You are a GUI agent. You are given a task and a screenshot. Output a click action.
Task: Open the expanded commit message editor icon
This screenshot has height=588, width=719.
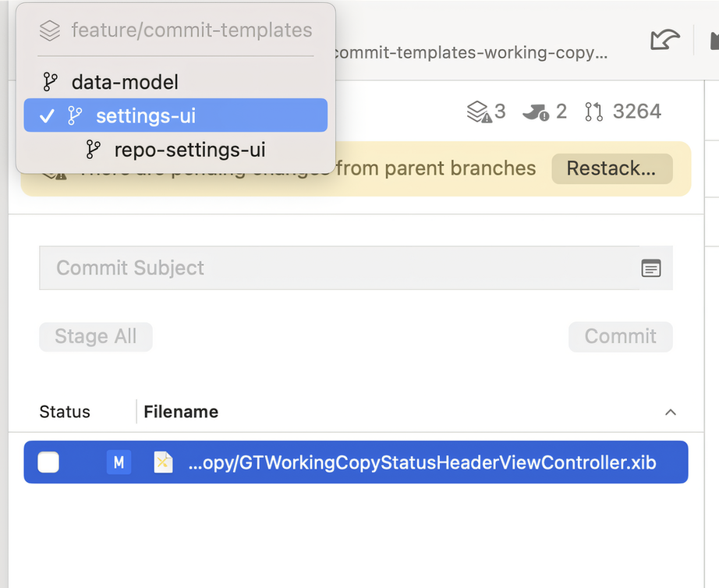(651, 268)
